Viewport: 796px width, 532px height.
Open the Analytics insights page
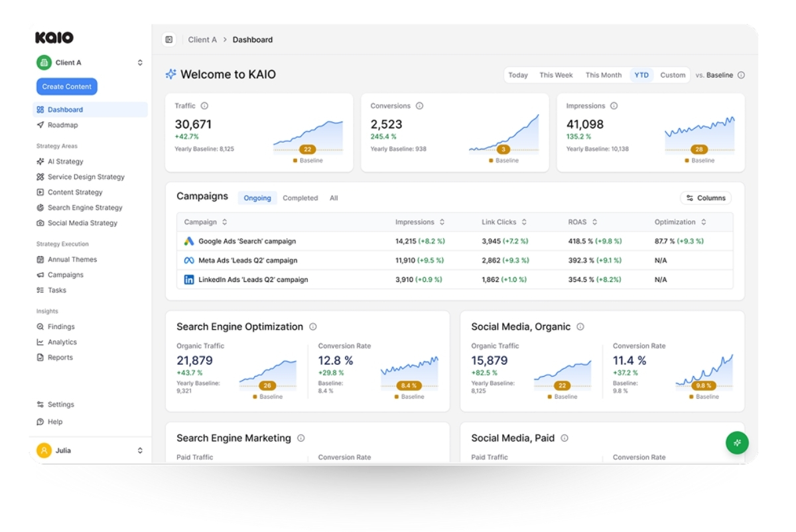[x=61, y=342]
